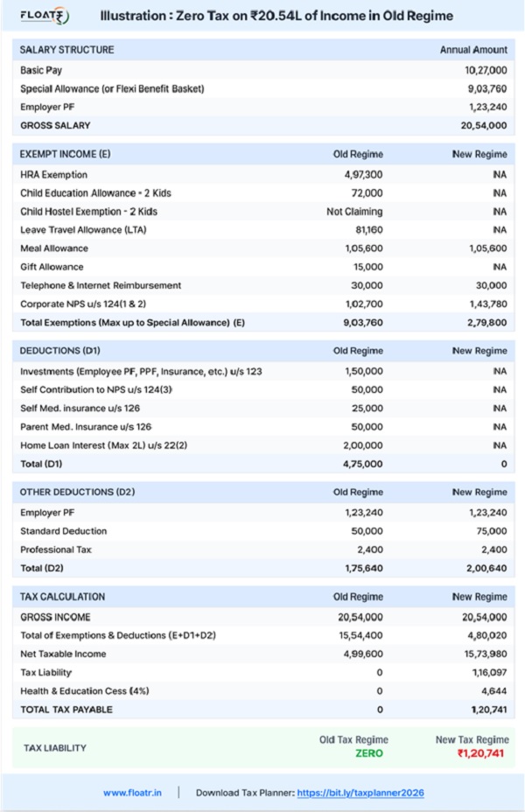The height and width of the screenshot is (812, 525).
Task: Click the DEDUCTIONS (D1) section header
Action: tap(59, 351)
